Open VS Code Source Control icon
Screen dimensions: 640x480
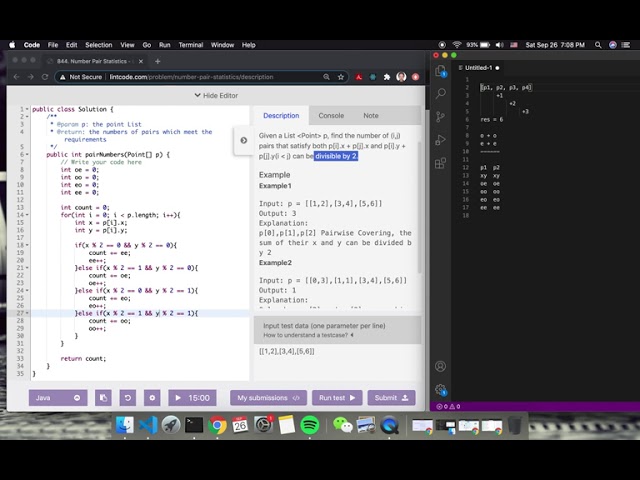coord(440,117)
